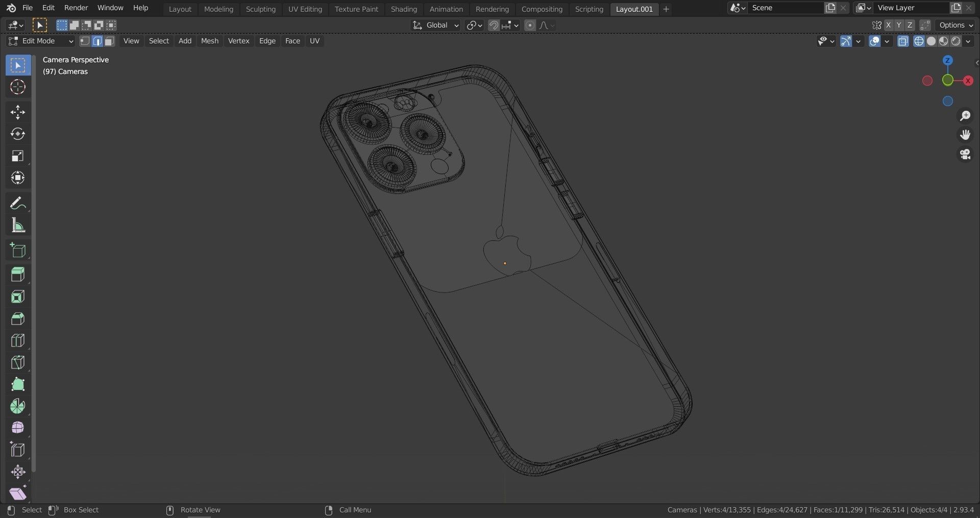The width and height of the screenshot is (980, 518).
Task: Toggle Z axis mesh symmetry
Action: [x=910, y=25]
